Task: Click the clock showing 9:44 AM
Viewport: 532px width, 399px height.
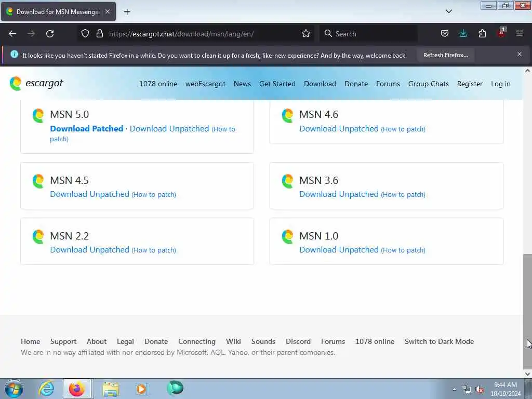Action: coord(505,389)
